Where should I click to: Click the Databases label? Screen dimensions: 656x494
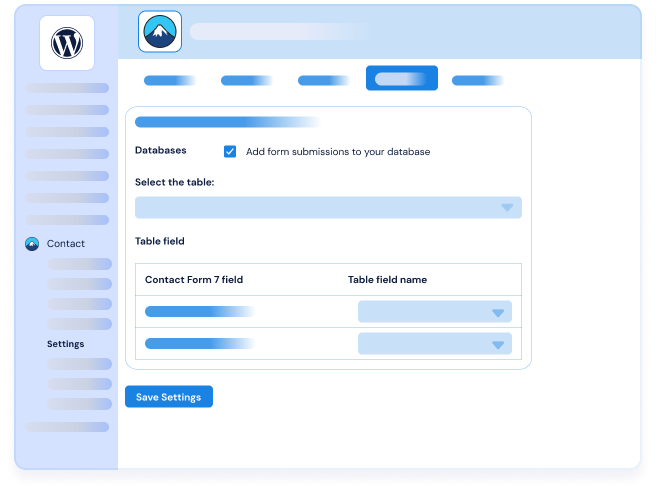(161, 151)
